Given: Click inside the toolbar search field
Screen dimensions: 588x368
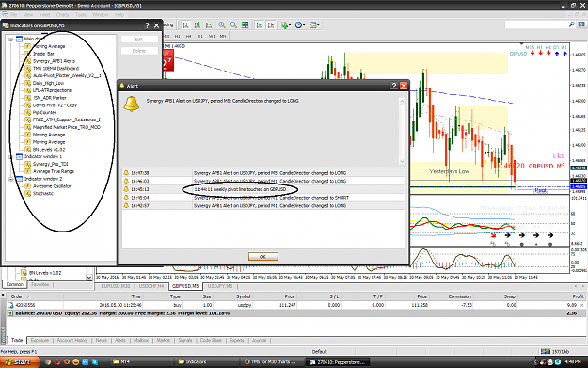Looking at the screenshot, I should (x=536, y=24).
